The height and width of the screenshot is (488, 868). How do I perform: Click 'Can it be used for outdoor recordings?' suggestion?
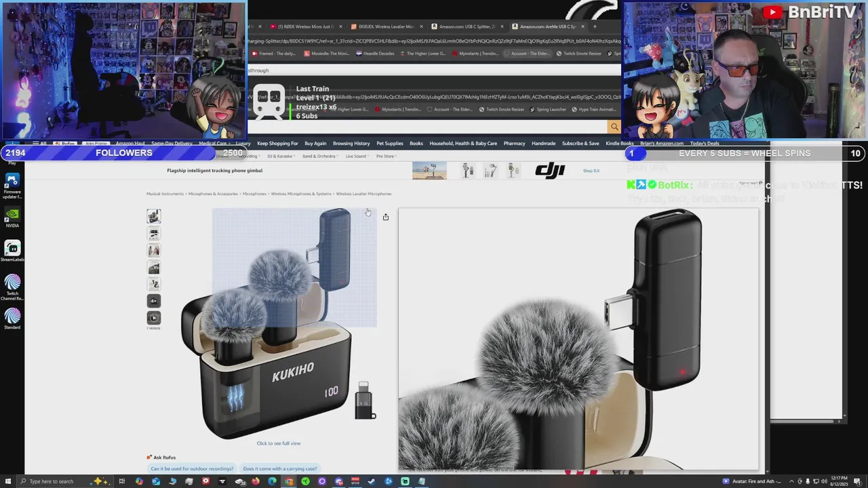[192, 469]
